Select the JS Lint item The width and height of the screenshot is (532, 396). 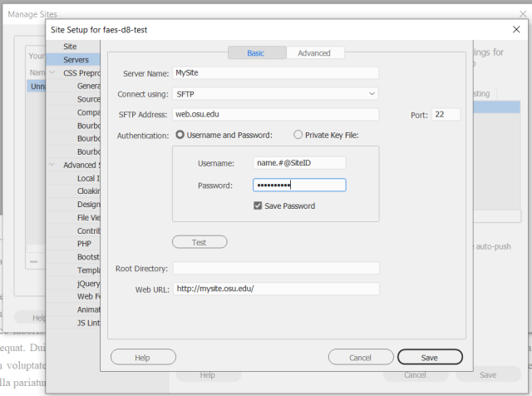tap(89, 323)
